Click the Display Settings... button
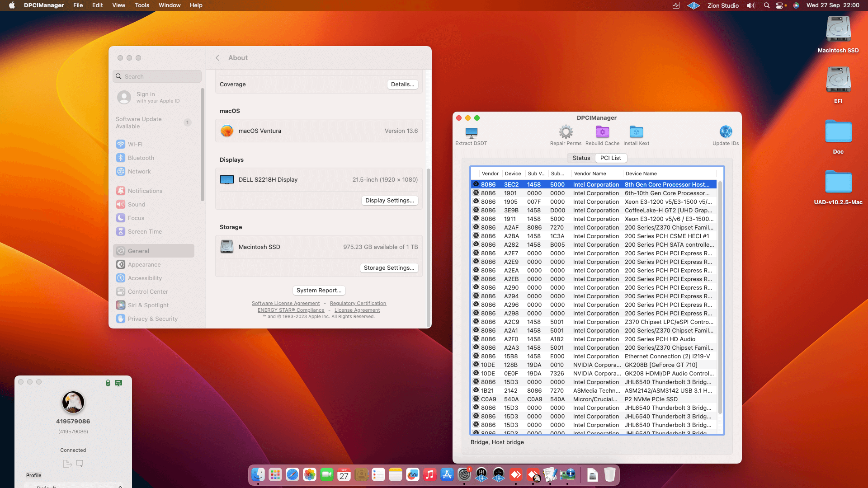The image size is (868, 488). (389, 201)
